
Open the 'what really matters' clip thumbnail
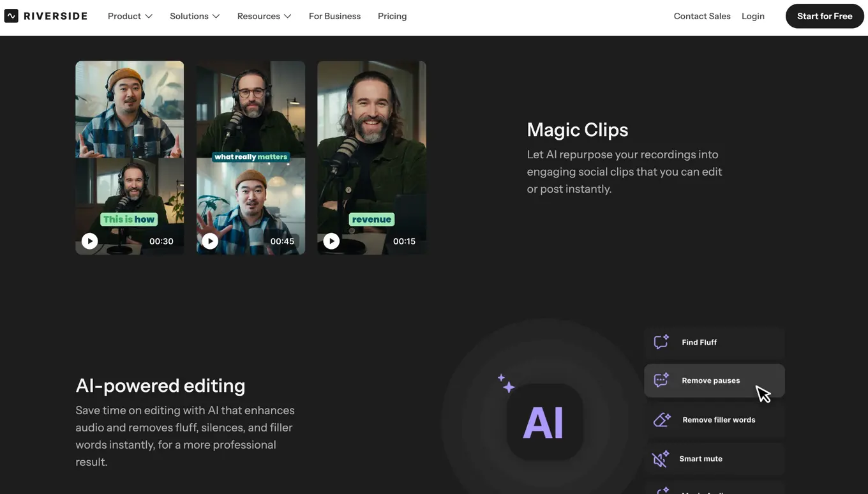tap(251, 158)
